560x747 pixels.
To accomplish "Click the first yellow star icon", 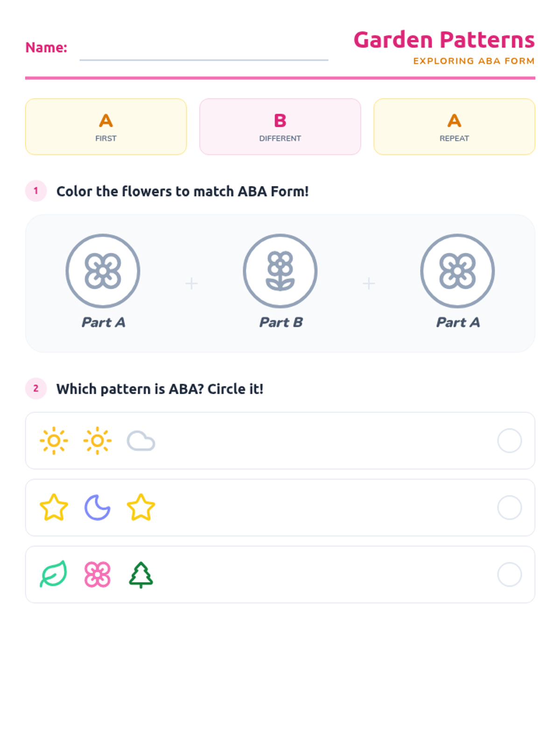I will [54, 507].
